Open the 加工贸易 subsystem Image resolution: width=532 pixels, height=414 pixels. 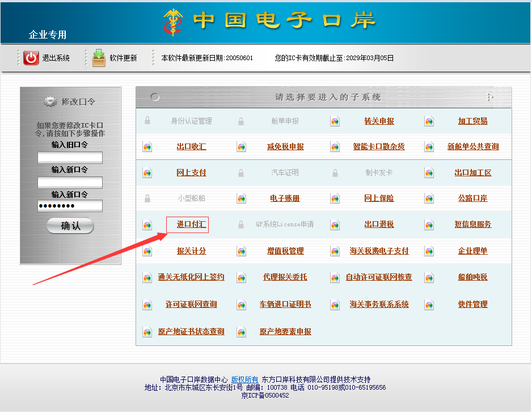(472, 121)
